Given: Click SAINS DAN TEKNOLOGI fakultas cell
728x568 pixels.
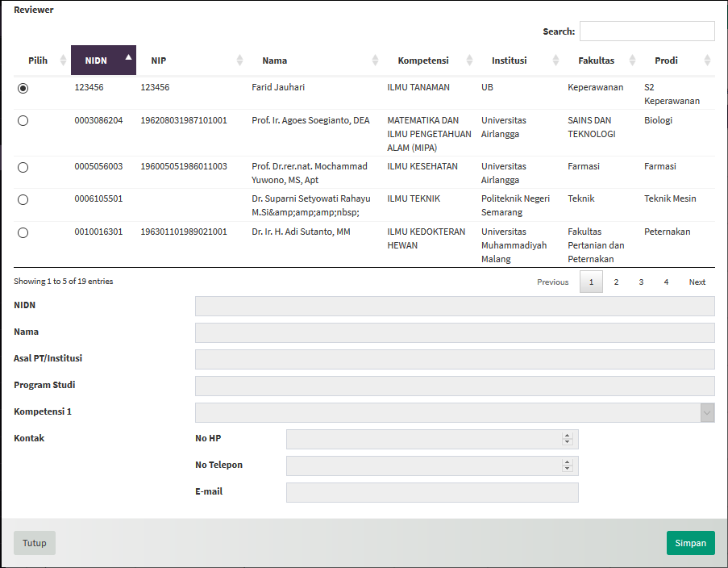Looking at the screenshot, I should pyautogui.click(x=592, y=127).
